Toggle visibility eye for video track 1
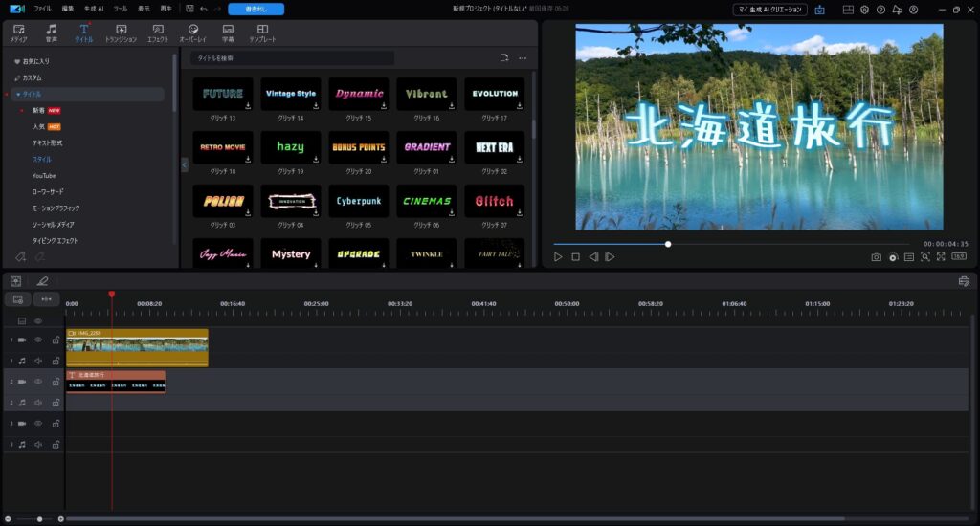This screenshot has height=526, width=980. pos(39,340)
